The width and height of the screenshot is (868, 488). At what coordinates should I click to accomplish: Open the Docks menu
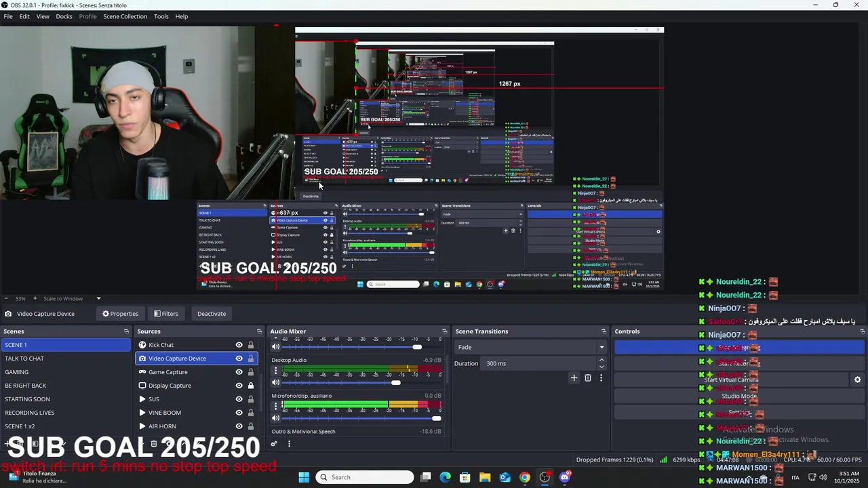coord(64,16)
